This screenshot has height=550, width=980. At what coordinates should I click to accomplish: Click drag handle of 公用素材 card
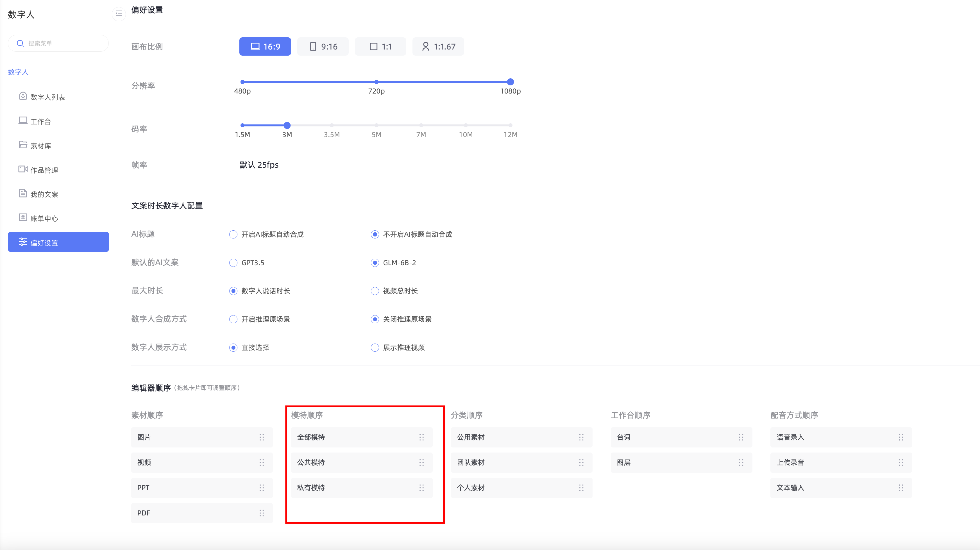(581, 437)
